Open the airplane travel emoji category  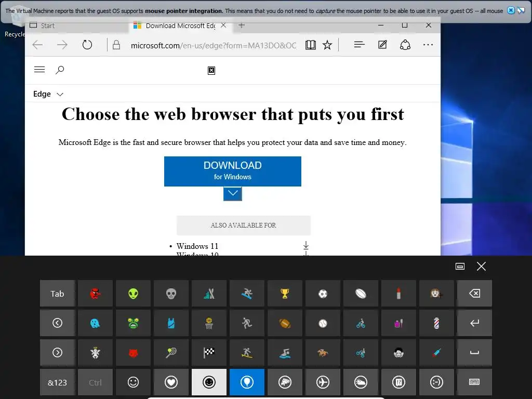point(323,382)
